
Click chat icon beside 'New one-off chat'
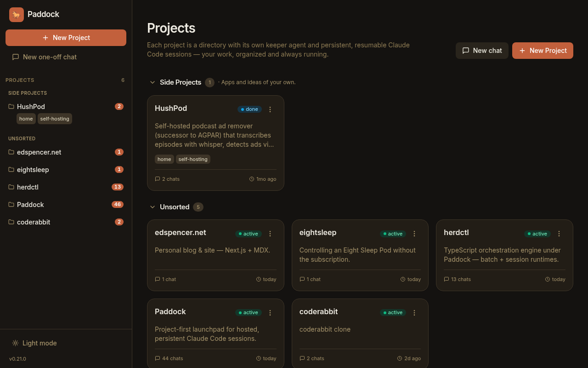pos(16,57)
